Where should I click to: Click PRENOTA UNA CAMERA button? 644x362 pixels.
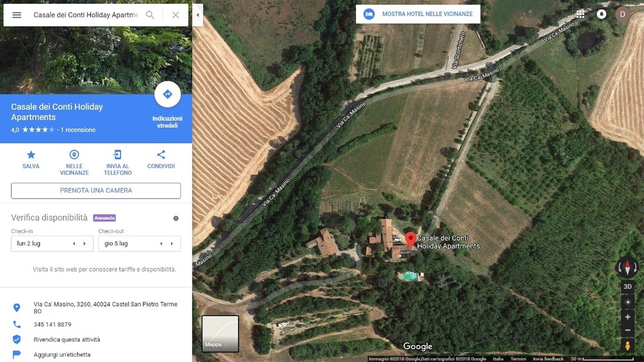96,191
